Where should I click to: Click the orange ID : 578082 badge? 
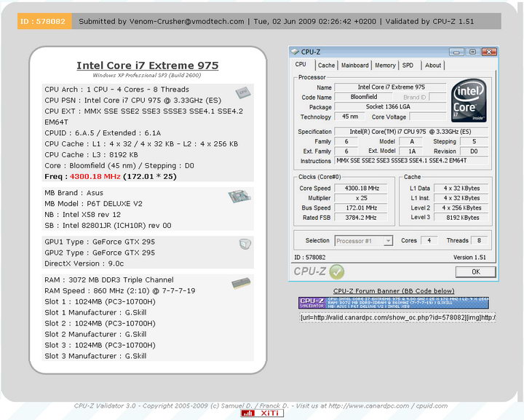[44, 21]
